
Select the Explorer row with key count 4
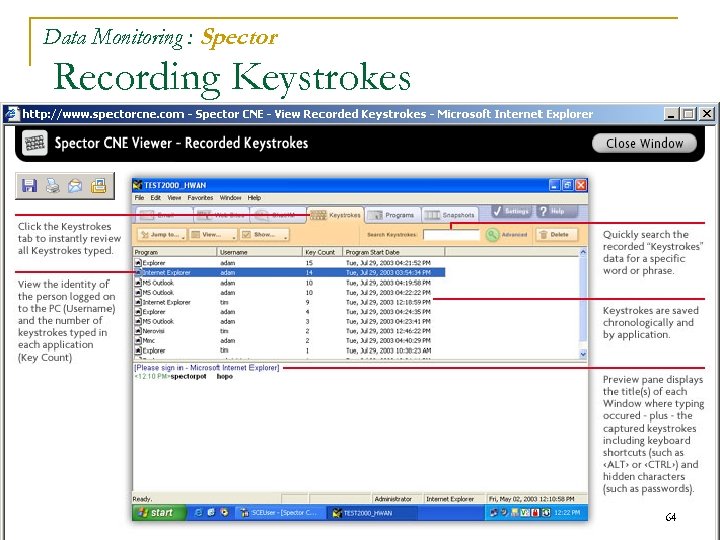click(289, 312)
